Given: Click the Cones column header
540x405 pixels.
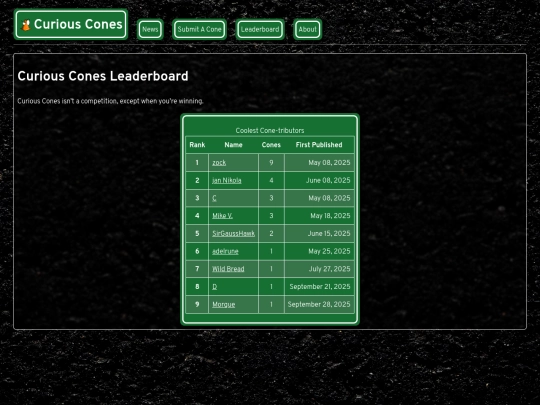Looking at the screenshot, I should click(x=271, y=145).
